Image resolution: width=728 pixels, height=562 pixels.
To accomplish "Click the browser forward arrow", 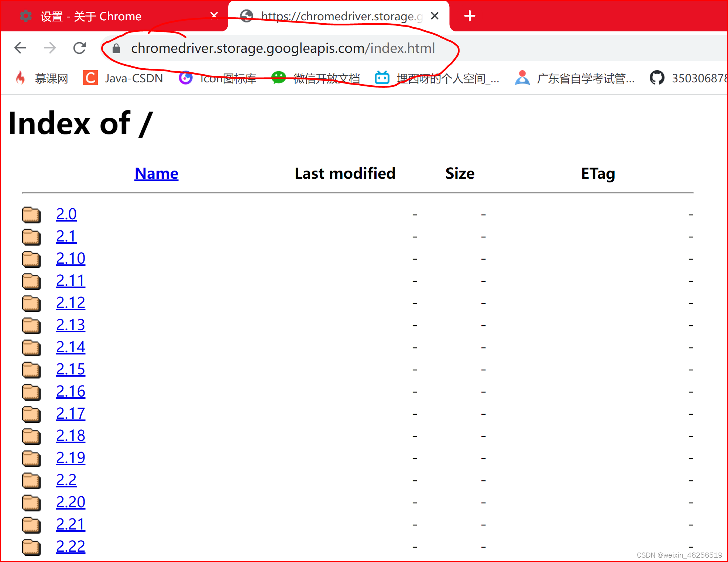I will point(50,48).
